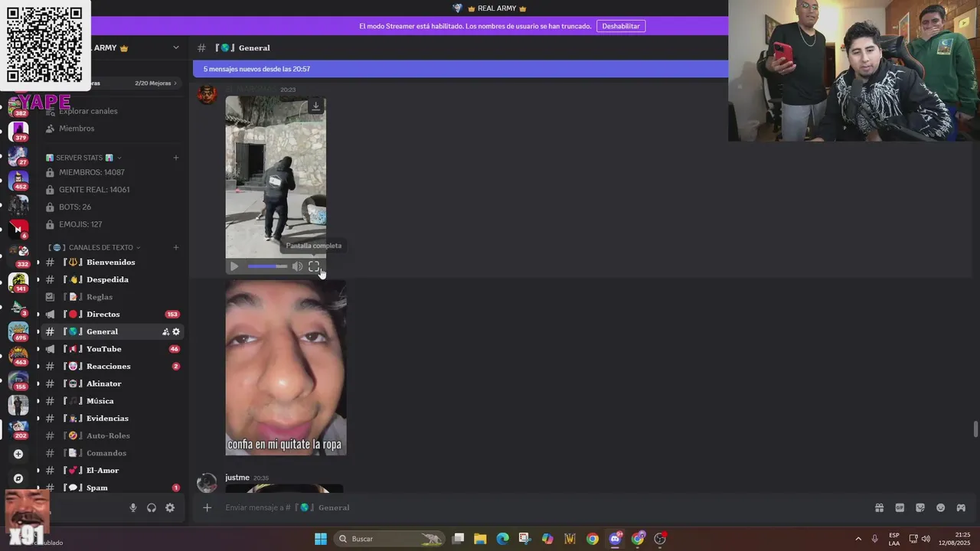Click the '5 mensajes nuevos' banner
The width and height of the screenshot is (980, 551).
(x=459, y=69)
